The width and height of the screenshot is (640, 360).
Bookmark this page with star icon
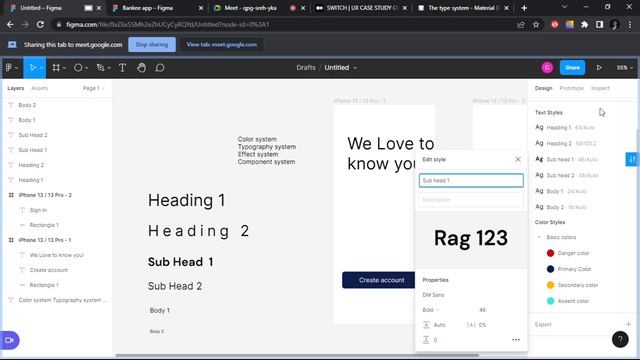coord(536,24)
